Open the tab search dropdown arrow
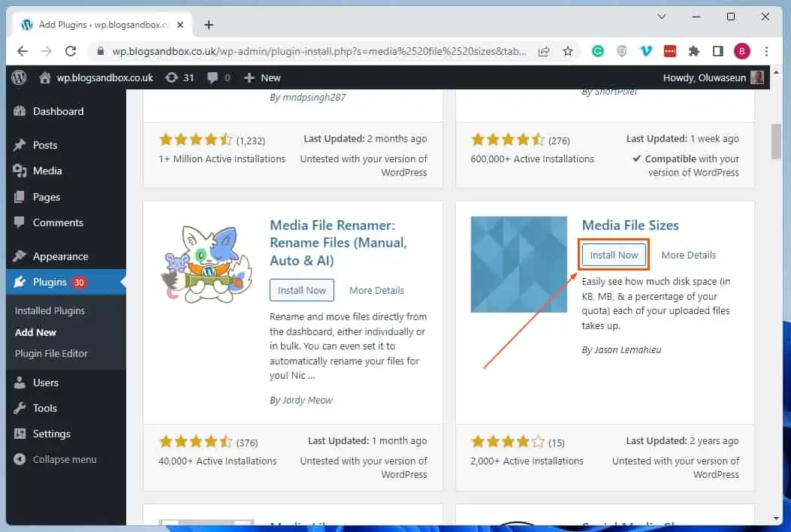The image size is (791, 532). point(662,17)
